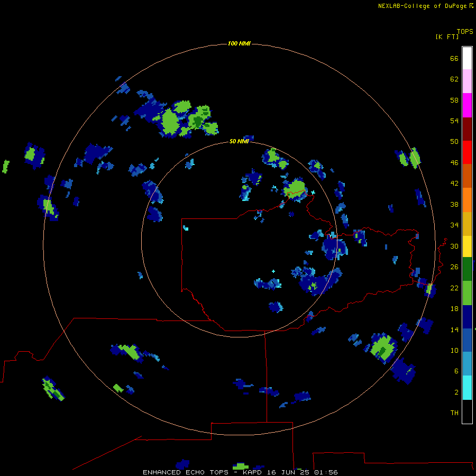This screenshot has width=476, height=476.
Task: Click the navy blue legend swatch
Action: click(x=467, y=317)
